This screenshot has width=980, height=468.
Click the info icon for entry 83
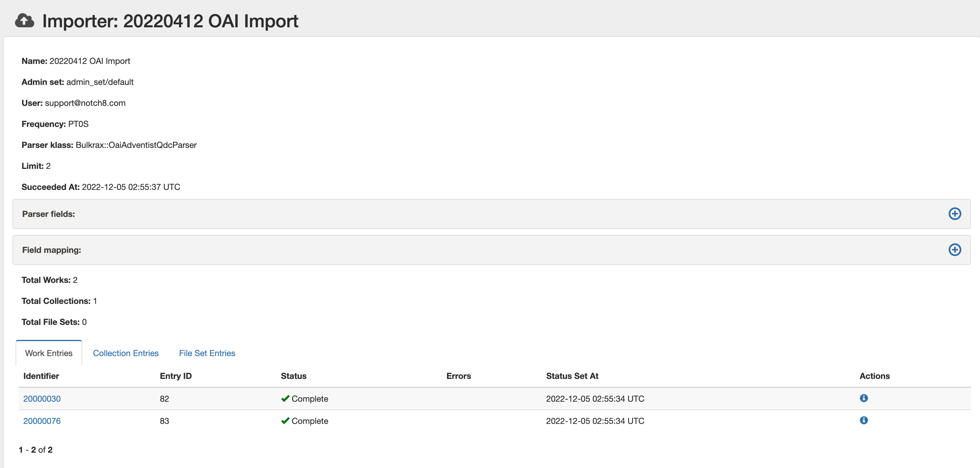click(x=864, y=420)
